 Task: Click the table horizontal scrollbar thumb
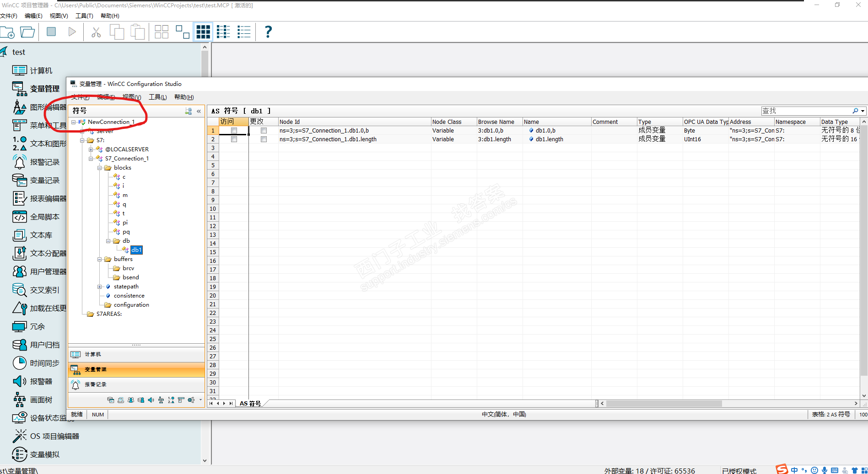pos(664,403)
